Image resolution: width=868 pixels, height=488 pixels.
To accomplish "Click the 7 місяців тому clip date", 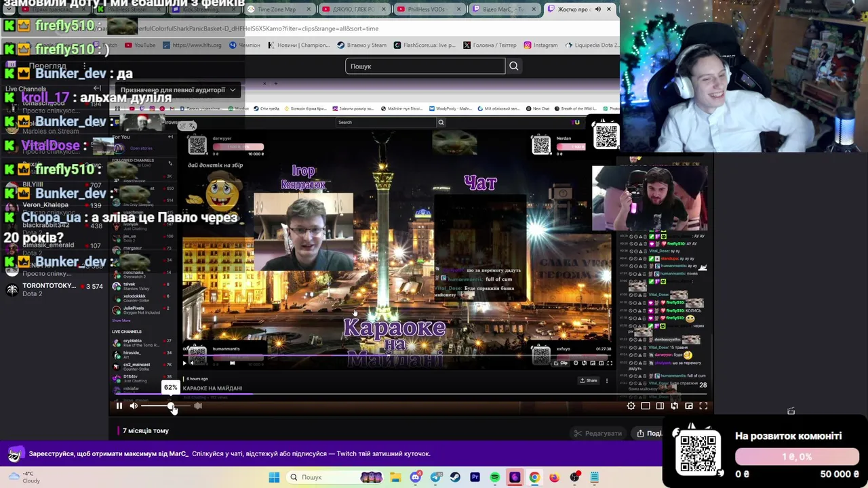I will pos(146,430).
